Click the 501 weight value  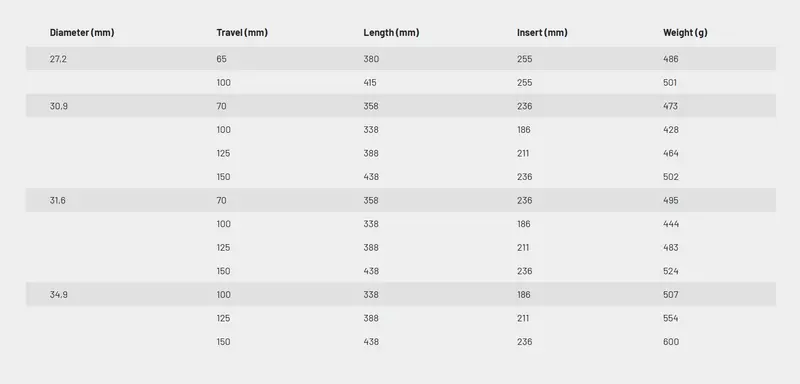coord(670,83)
